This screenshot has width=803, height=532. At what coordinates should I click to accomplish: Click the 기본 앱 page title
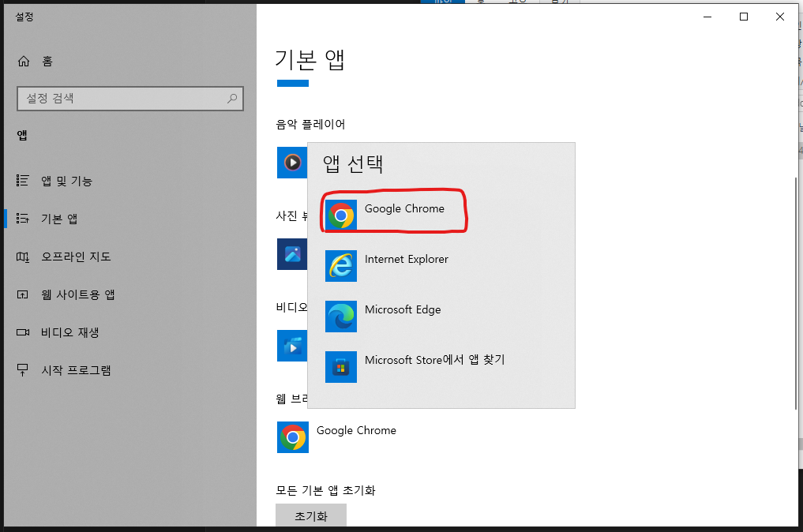coord(310,60)
